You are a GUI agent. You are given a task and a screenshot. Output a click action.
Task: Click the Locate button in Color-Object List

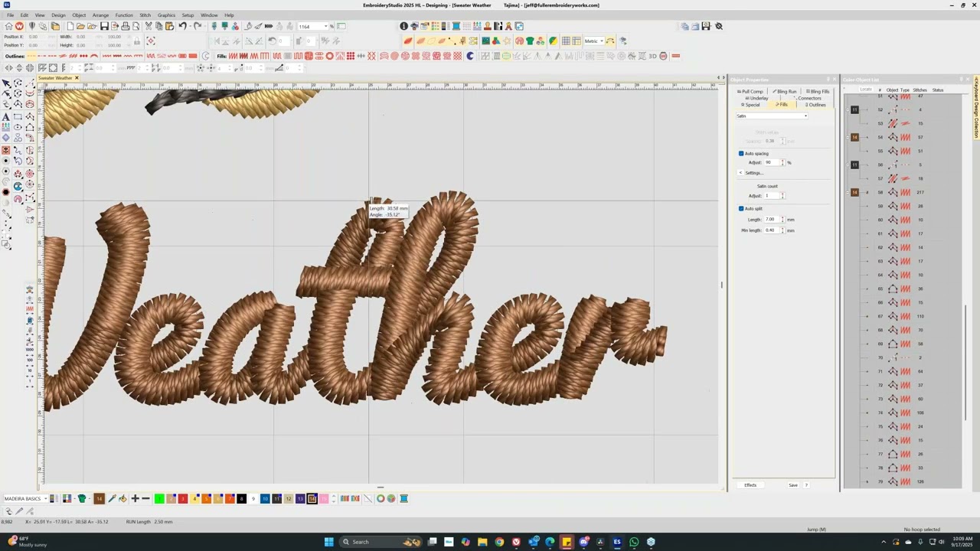coord(866,90)
